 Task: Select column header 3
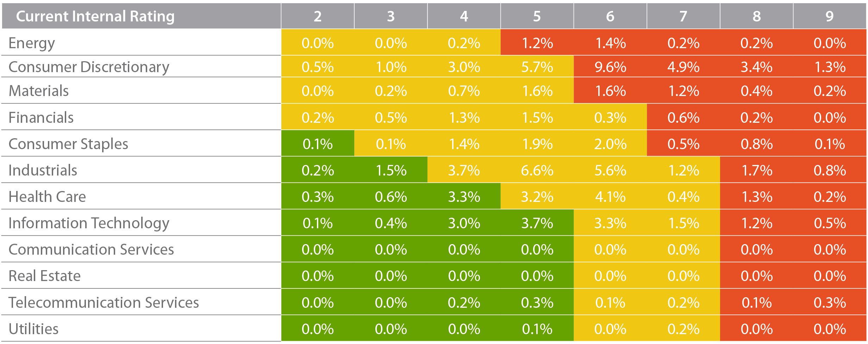point(391,16)
